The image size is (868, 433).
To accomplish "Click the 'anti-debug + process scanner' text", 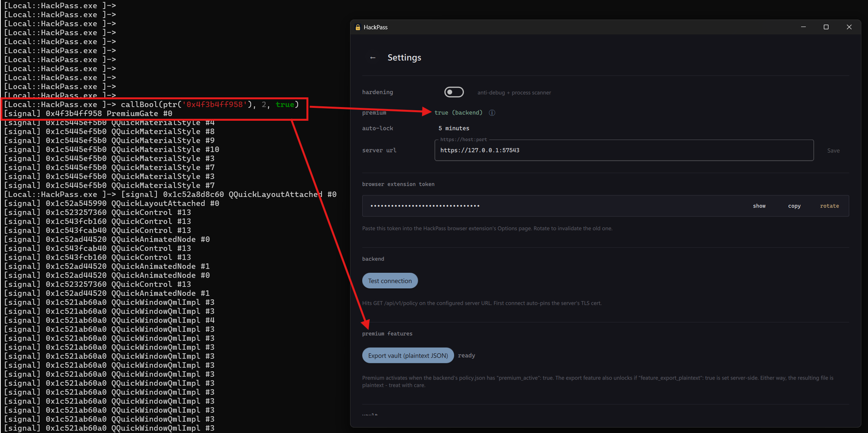I will click(514, 93).
